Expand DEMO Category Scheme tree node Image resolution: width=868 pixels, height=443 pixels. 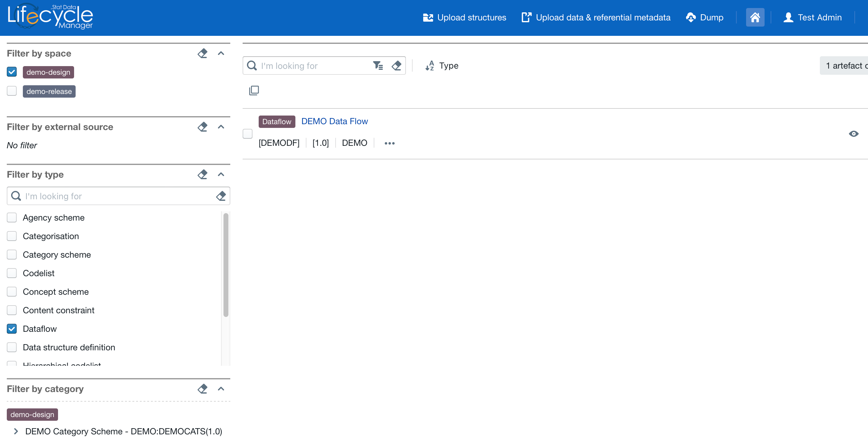point(15,431)
